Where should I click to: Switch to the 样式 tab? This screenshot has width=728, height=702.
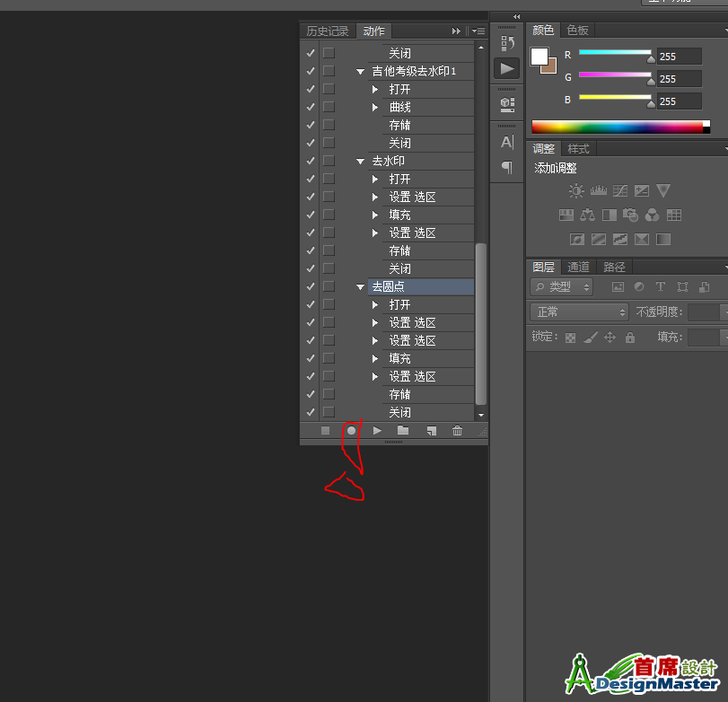click(x=578, y=149)
